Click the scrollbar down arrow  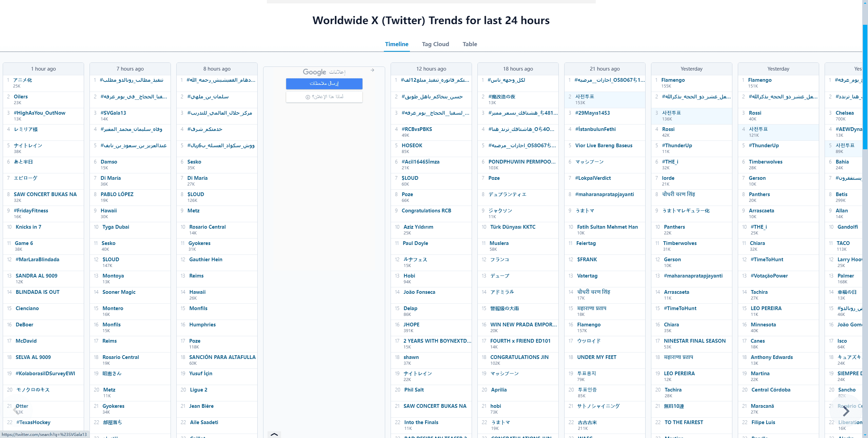tap(865, 435)
